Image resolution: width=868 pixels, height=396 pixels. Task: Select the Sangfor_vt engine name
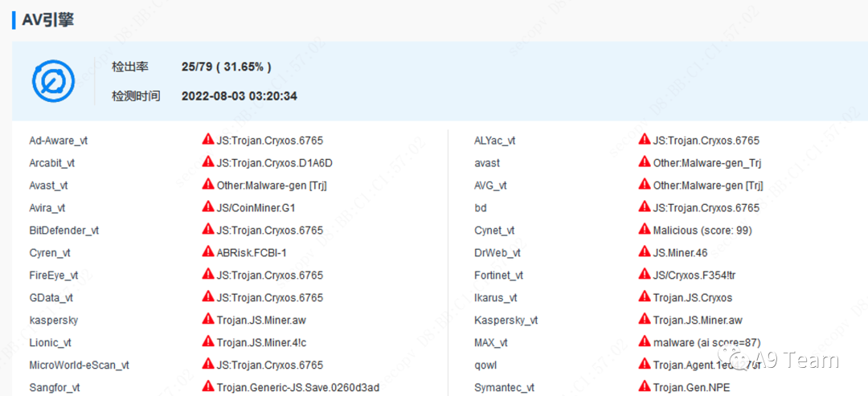click(x=55, y=388)
